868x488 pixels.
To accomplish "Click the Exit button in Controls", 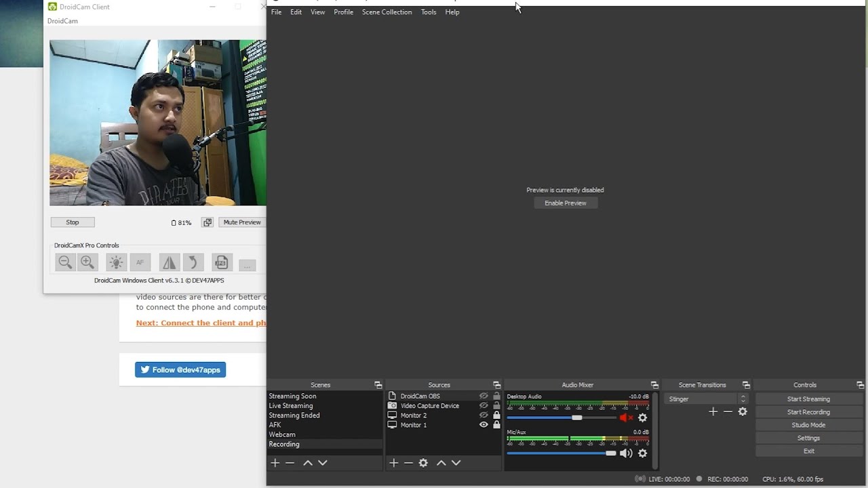I will (x=808, y=451).
